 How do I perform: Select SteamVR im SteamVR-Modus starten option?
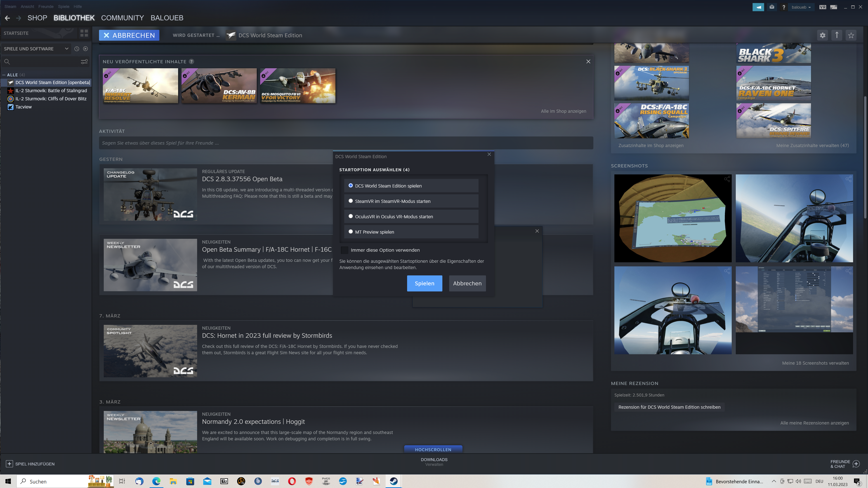pyautogui.click(x=411, y=201)
